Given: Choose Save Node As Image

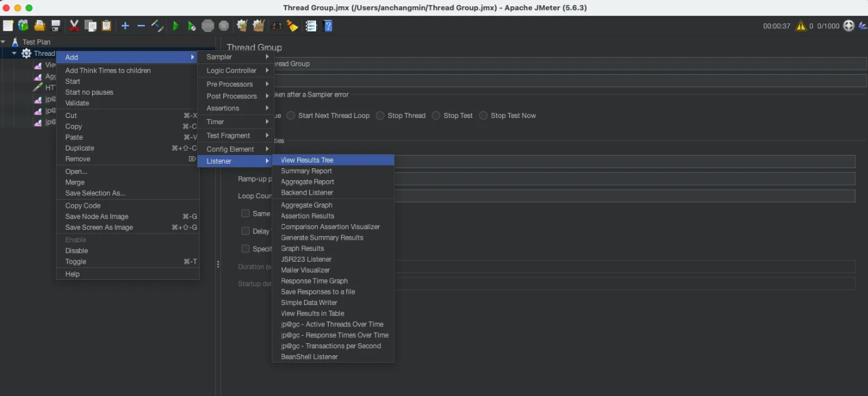Looking at the screenshot, I should (x=128, y=217).
